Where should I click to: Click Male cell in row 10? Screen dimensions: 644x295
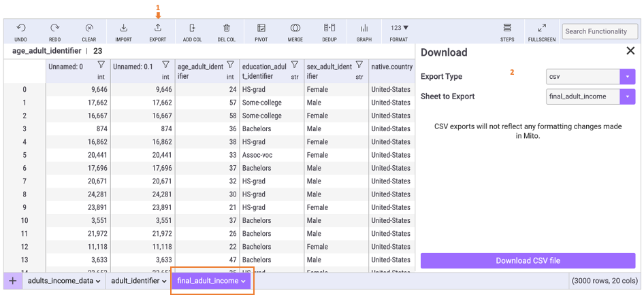(x=315, y=221)
